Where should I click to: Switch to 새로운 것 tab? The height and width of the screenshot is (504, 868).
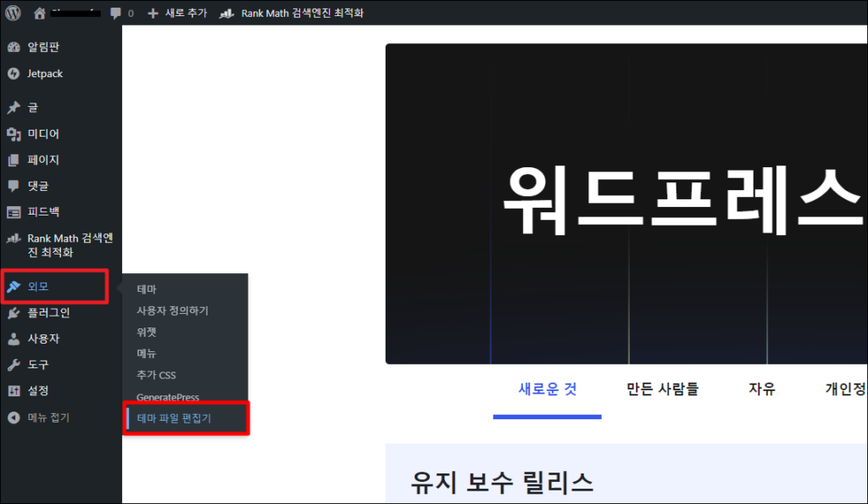[x=547, y=389]
